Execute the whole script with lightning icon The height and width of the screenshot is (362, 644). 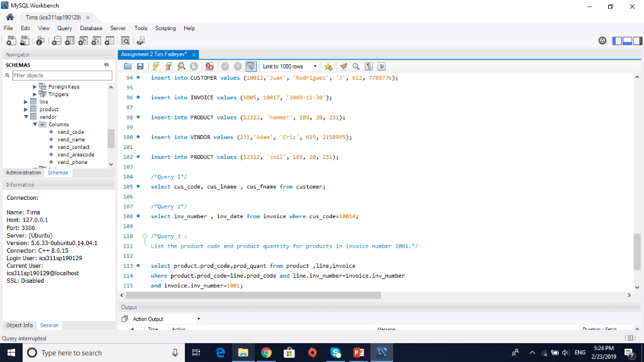click(156, 67)
